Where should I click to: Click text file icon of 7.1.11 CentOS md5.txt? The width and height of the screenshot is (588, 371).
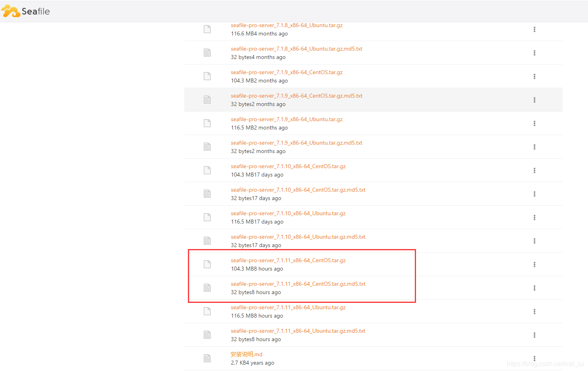207,288
